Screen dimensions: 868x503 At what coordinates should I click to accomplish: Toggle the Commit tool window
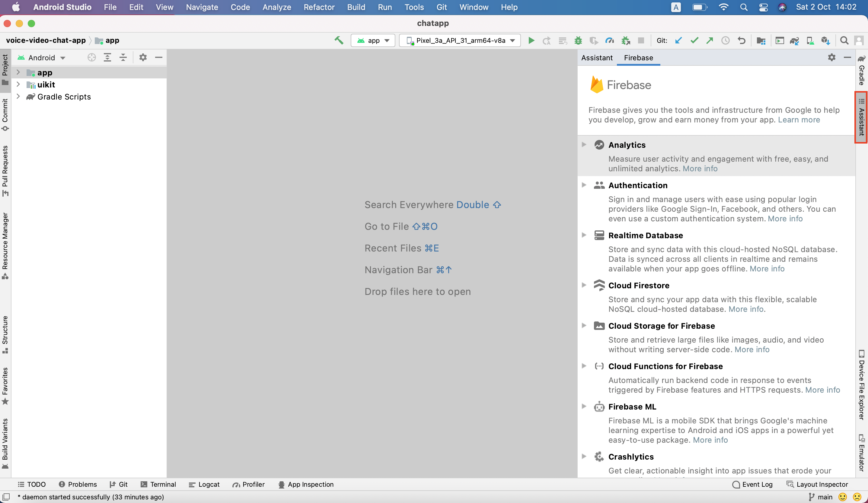pos(5,115)
